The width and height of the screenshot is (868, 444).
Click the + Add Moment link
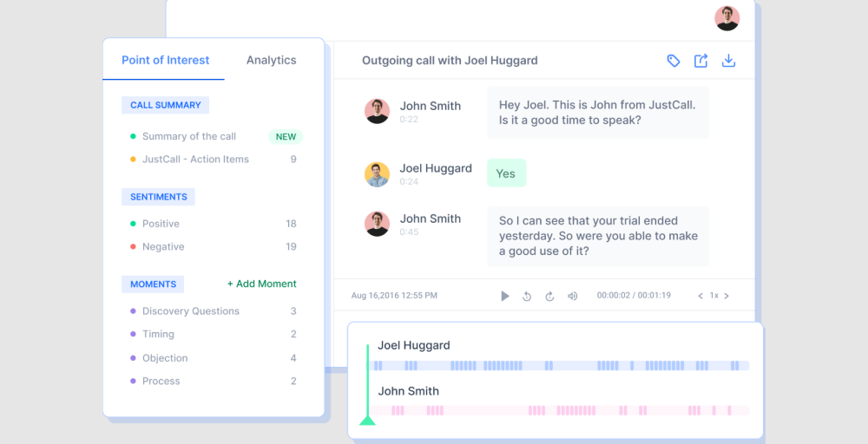pyautogui.click(x=262, y=284)
